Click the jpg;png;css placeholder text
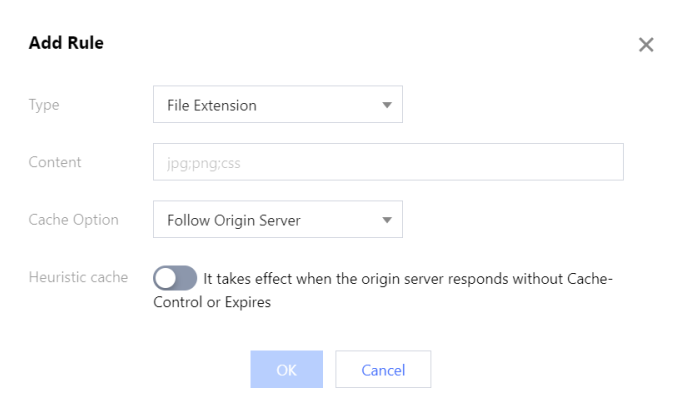The width and height of the screenshot is (682, 417). [198, 162]
